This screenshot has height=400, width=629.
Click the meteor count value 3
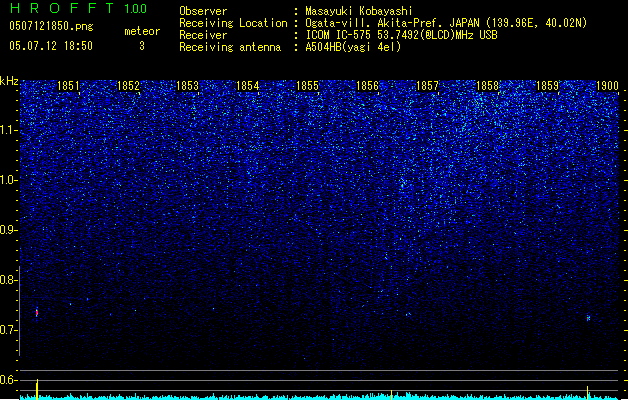click(x=142, y=46)
